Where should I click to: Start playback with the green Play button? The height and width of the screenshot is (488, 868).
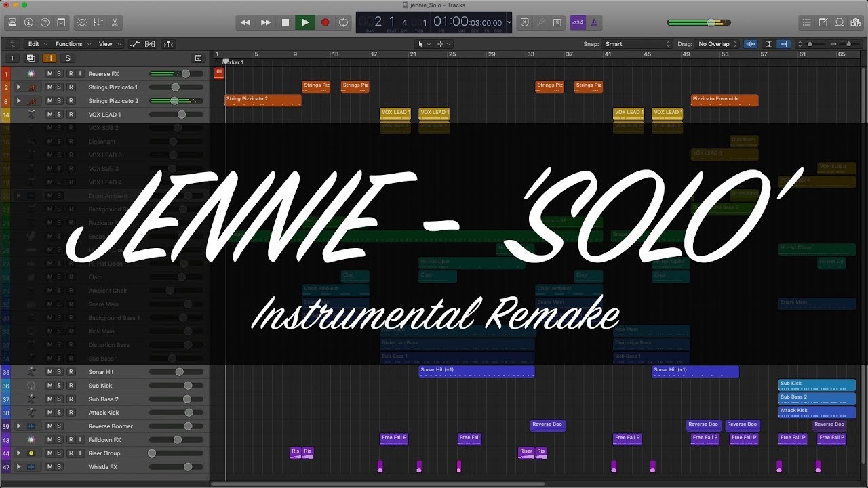(305, 22)
